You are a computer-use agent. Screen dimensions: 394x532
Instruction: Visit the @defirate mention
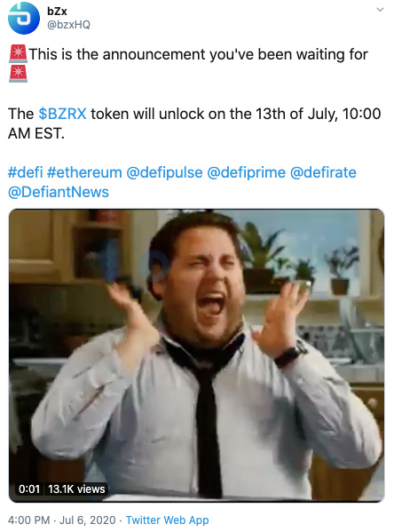(x=323, y=172)
